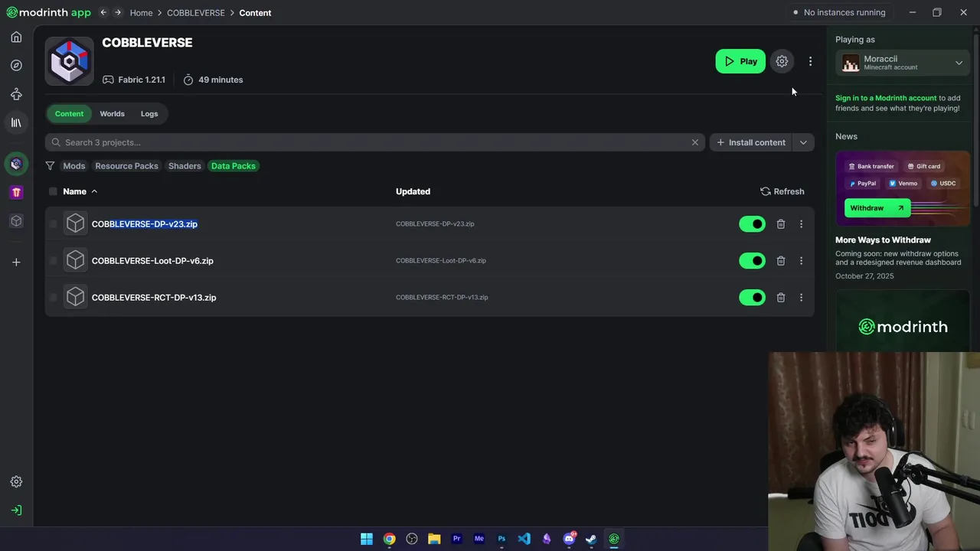Click the Play button

pyautogui.click(x=740, y=61)
